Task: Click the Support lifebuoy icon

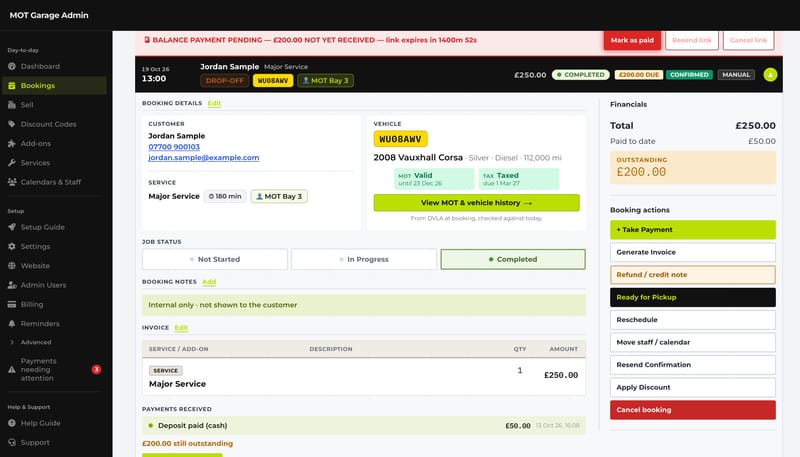Action: pos(12,443)
